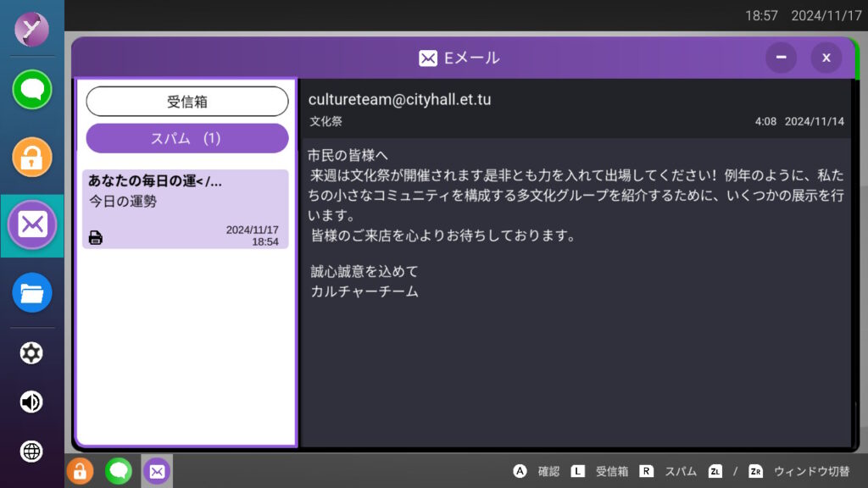Select the スパム (1) tab

187,138
